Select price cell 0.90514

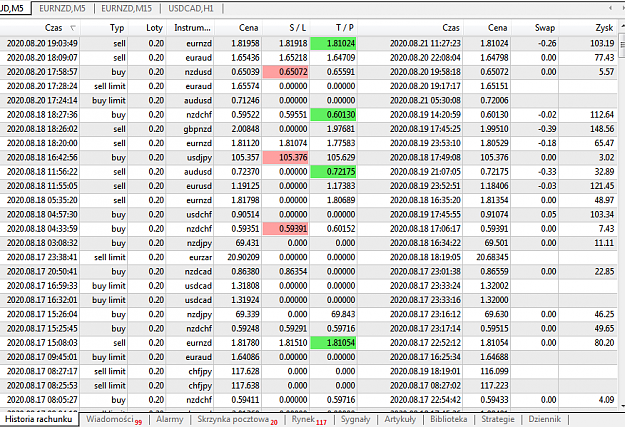click(245, 214)
